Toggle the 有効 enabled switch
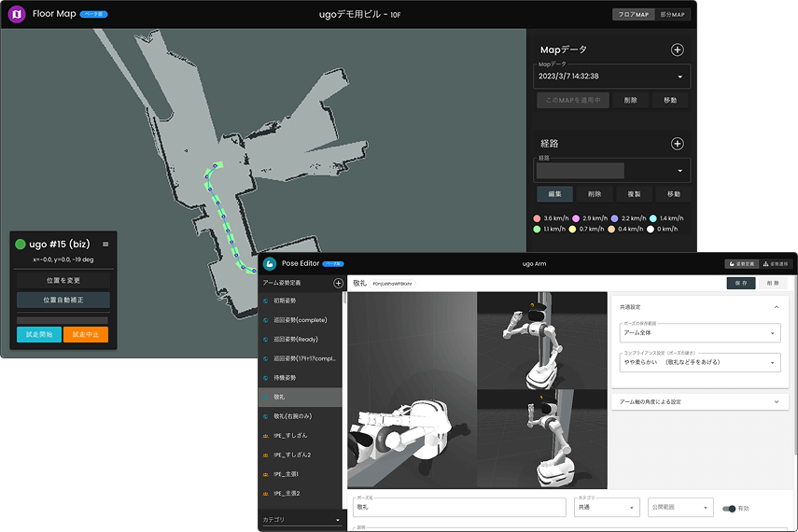This screenshot has width=798, height=532. pyautogui.click(x=729, y=509)
